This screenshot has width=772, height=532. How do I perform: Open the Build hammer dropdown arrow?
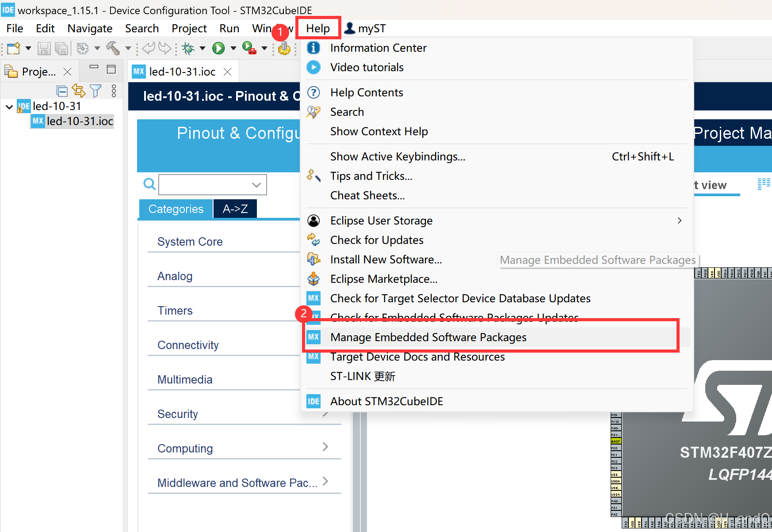coord(128,48)
